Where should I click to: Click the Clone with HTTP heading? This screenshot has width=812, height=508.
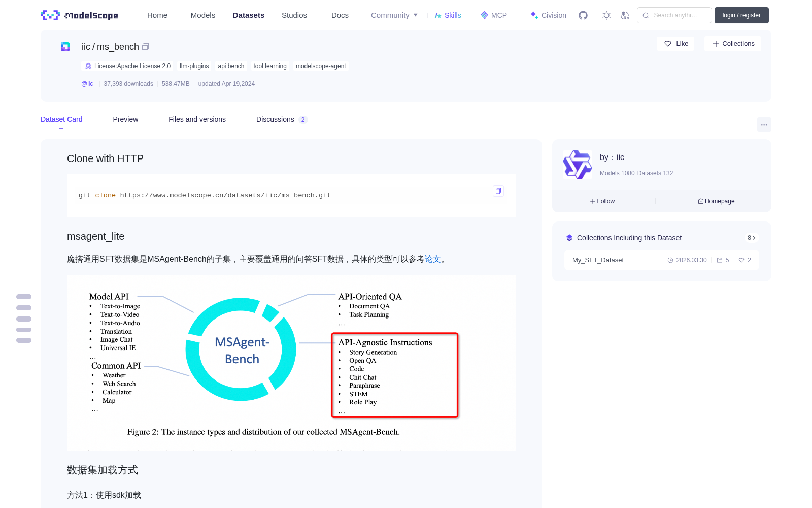click(105, 158)
